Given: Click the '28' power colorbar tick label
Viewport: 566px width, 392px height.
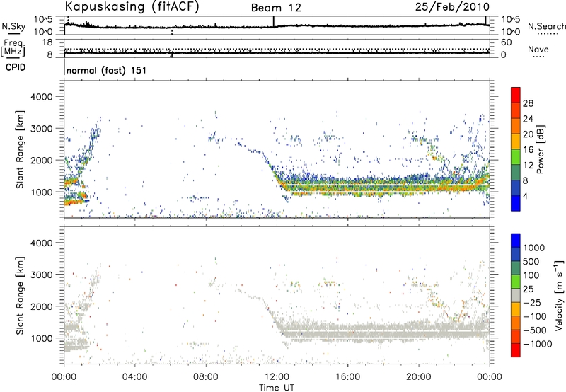Looking at the screenshot, I should click(528, 103).
